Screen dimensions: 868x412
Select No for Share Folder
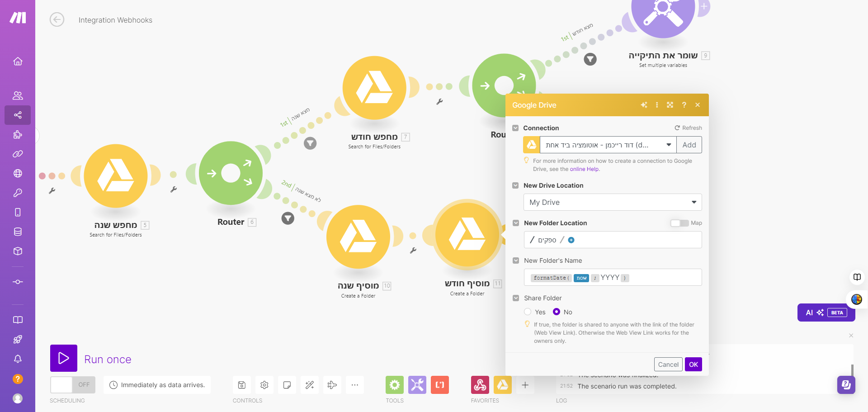[x=557, y=312]
